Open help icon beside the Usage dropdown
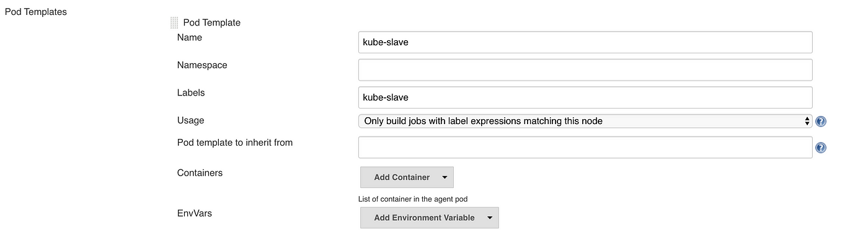The image size is (868, 232). click(x=821, y=122)
